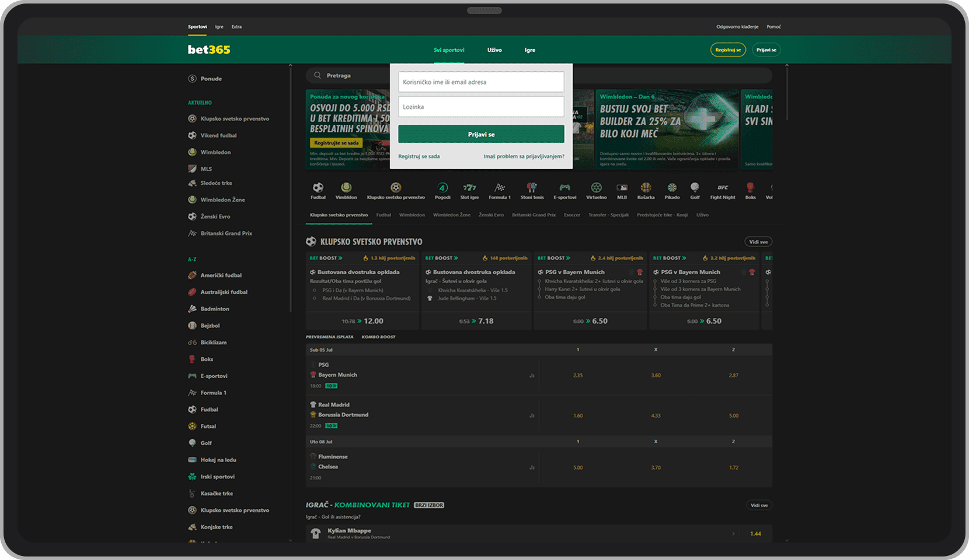Select KOMBO BOOST label
Viewport: 969px width, 560px height.
pos(378,337)
